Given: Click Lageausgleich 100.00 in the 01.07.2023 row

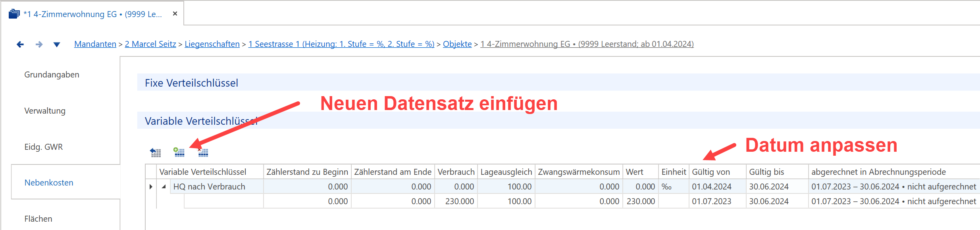Looking at the screenshot, I should [506, 201].
